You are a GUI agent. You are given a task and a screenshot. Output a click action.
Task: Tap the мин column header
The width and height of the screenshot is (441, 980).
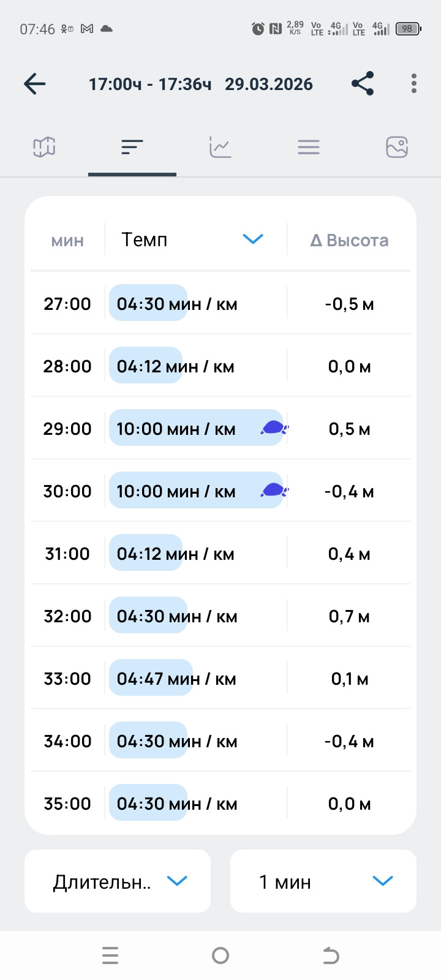[x=67, y=240]
